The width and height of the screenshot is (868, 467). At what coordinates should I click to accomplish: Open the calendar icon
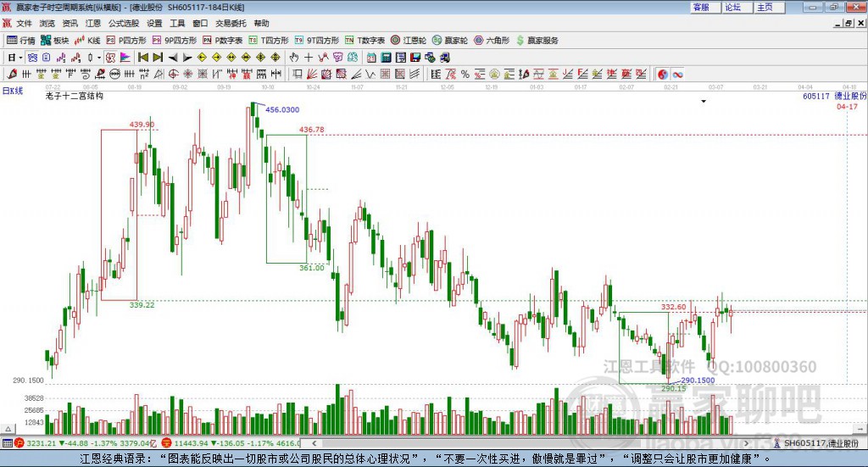pos(371,58)
